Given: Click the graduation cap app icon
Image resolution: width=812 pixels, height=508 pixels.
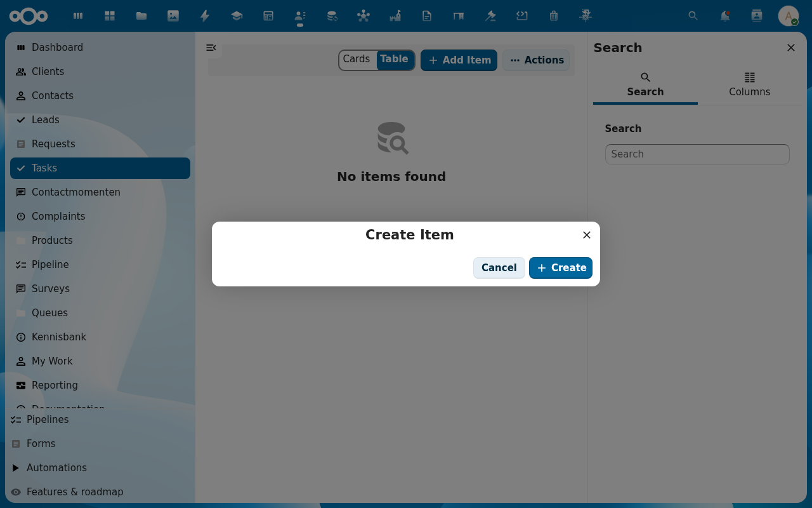Looking at the screenshot, I should pyautogui.click(x=237, y=16).
